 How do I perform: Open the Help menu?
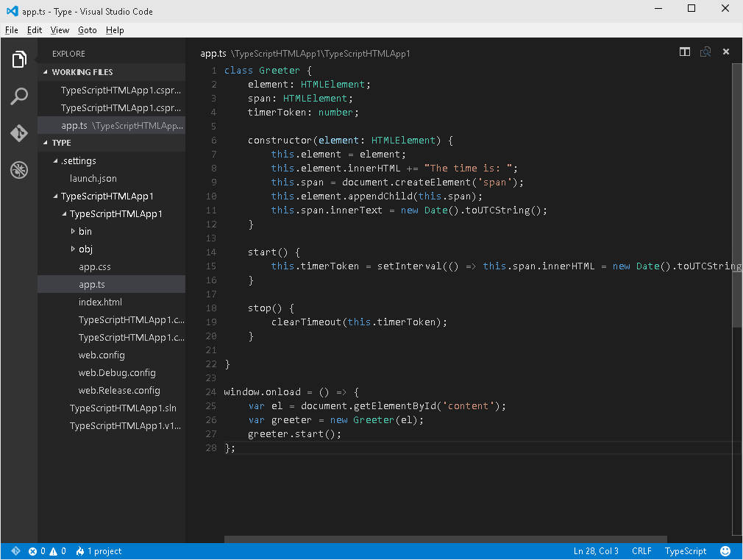click(115, 30)
